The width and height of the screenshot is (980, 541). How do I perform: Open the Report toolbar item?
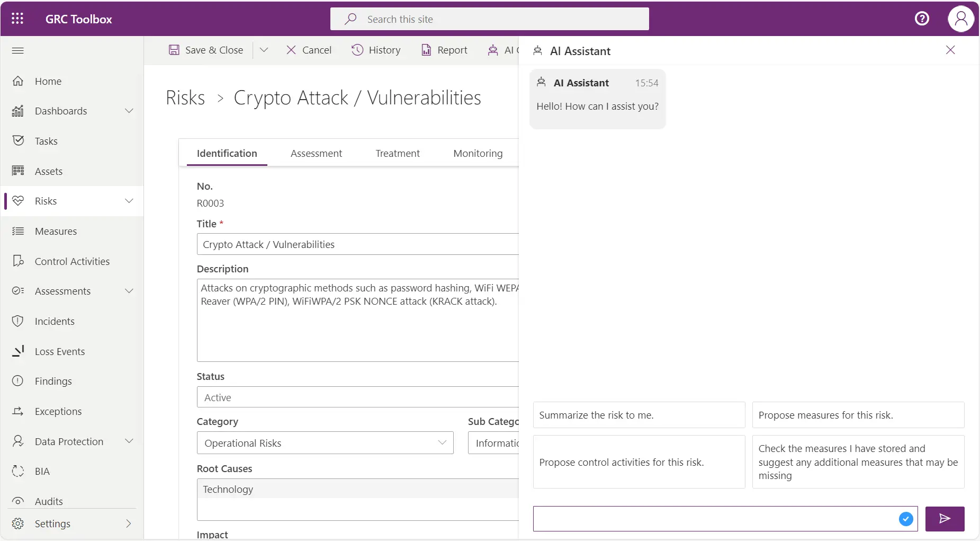[444, 50]
